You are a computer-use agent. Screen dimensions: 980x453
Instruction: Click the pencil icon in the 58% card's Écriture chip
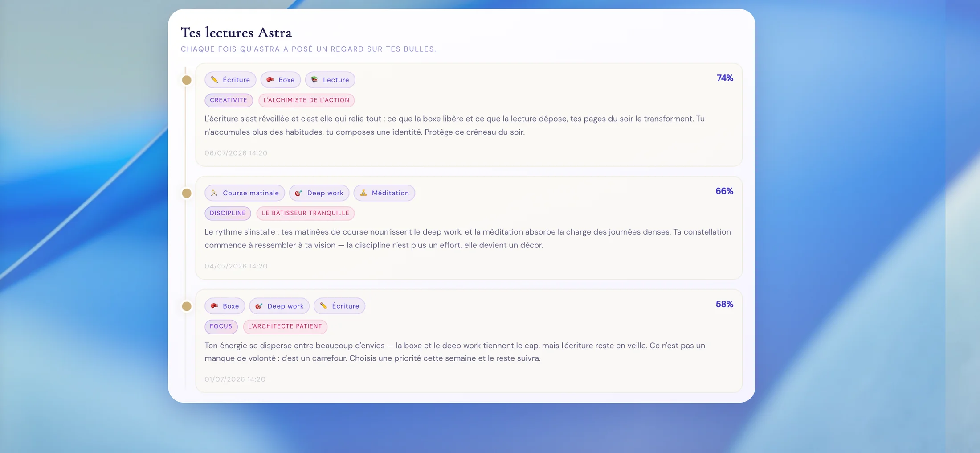[323, 306]
